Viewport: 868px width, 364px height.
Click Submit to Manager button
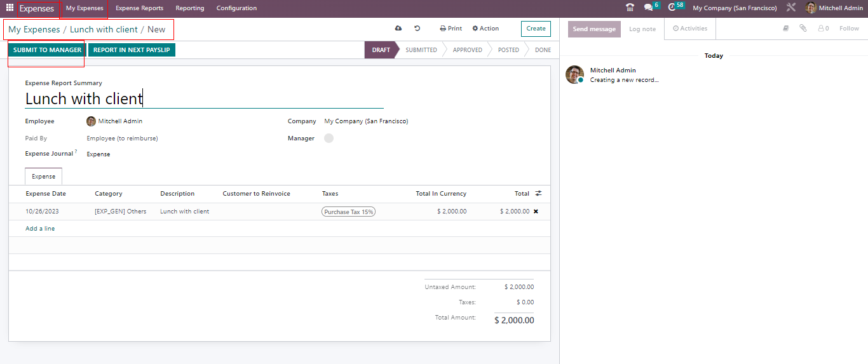coord(47,50)
